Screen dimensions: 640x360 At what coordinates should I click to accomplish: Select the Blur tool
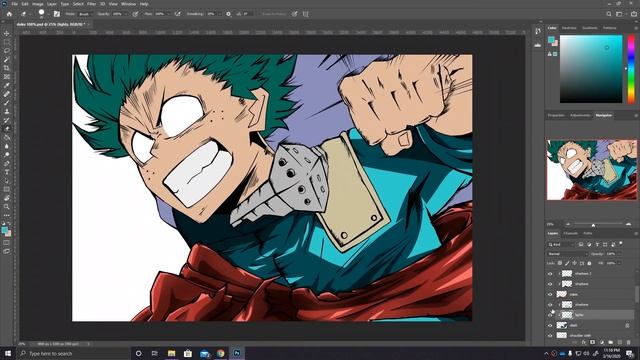point(7,146)
